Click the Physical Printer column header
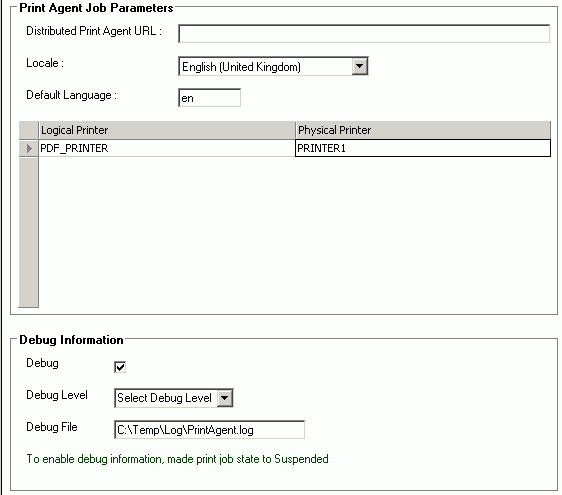 point(423,130)
